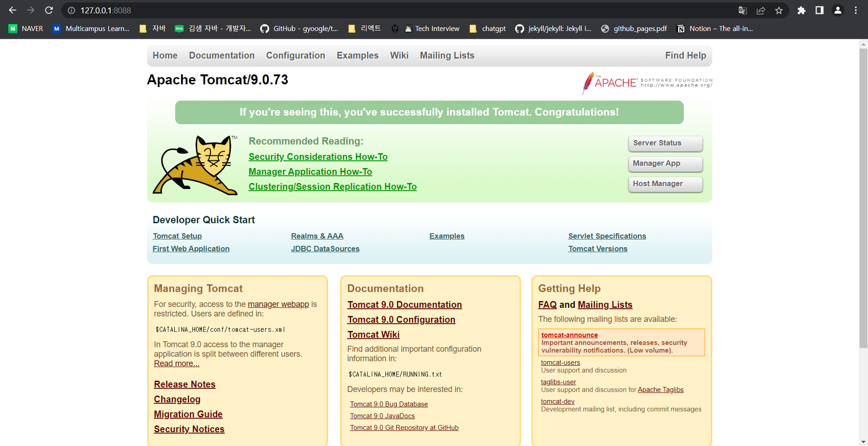The height and width of the screenshot is (446, 868).
Task: Open the Tomcat 9.0 JavaDocs link
Action: [x=382, y=416]
